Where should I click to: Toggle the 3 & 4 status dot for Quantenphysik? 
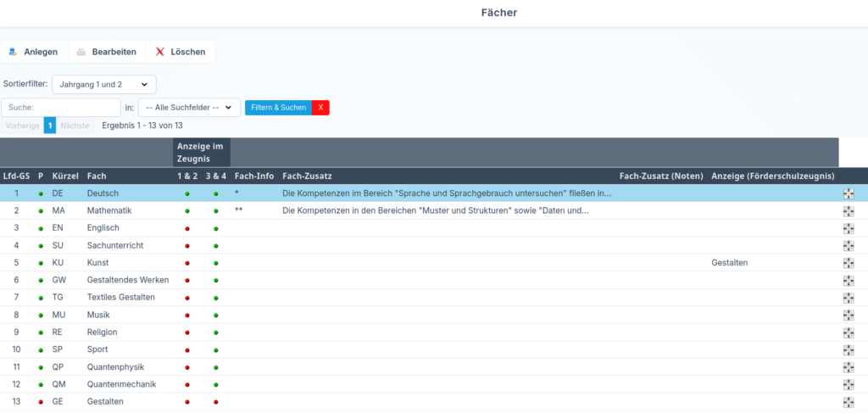(216, 367)
